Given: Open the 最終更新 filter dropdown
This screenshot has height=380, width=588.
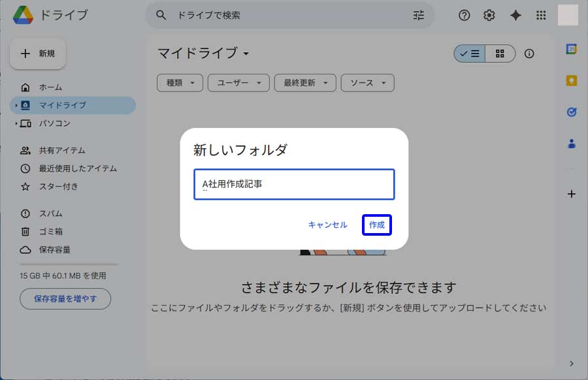Looking at the screenshot, I should tap(305, 83).
